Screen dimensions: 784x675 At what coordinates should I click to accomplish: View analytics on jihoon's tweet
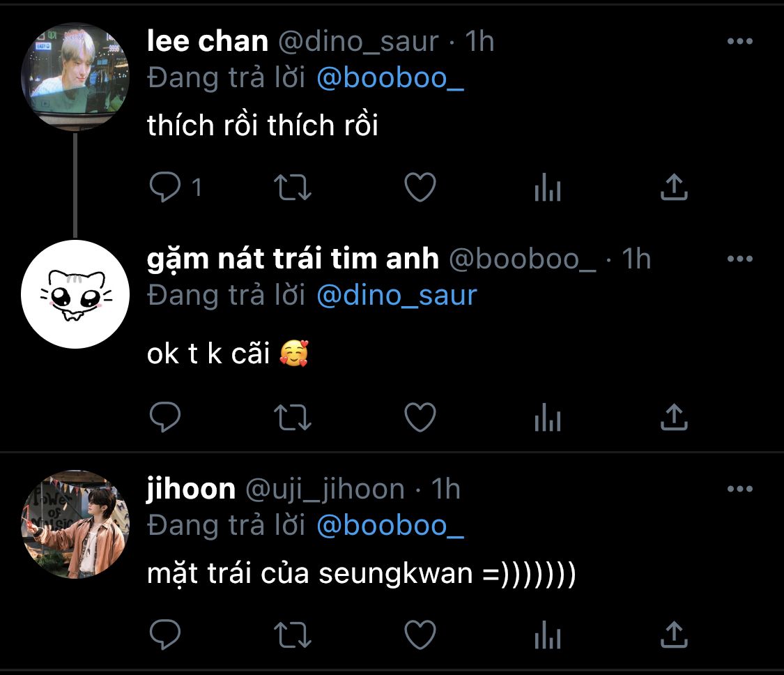point(548,635)
